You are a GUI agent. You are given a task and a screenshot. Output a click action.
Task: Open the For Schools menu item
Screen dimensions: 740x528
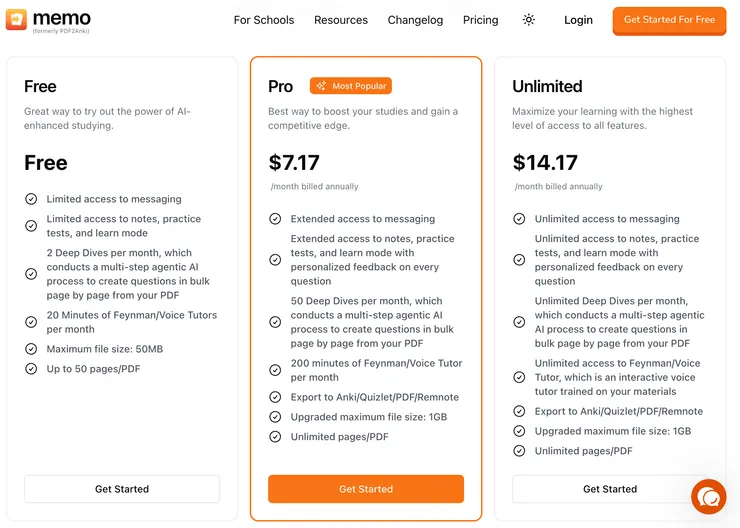[264, 20]
